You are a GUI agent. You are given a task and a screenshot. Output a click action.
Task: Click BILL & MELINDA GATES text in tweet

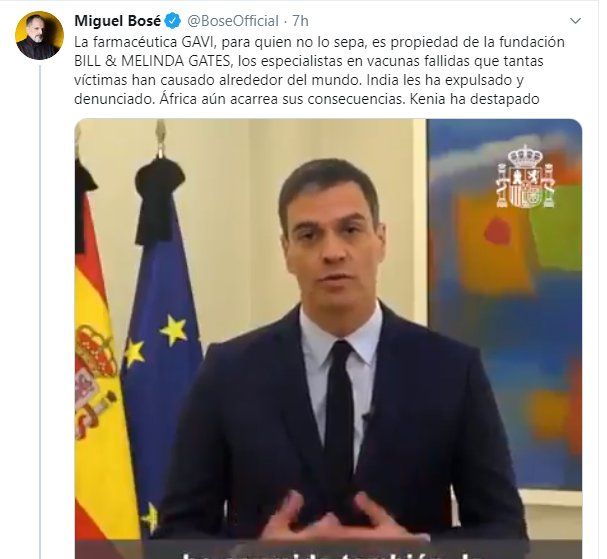(153, 61)
